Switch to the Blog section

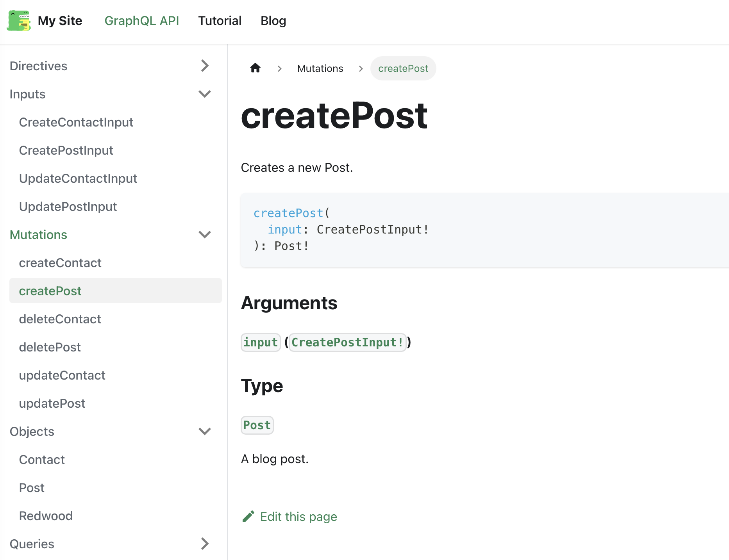pos(273,21)
